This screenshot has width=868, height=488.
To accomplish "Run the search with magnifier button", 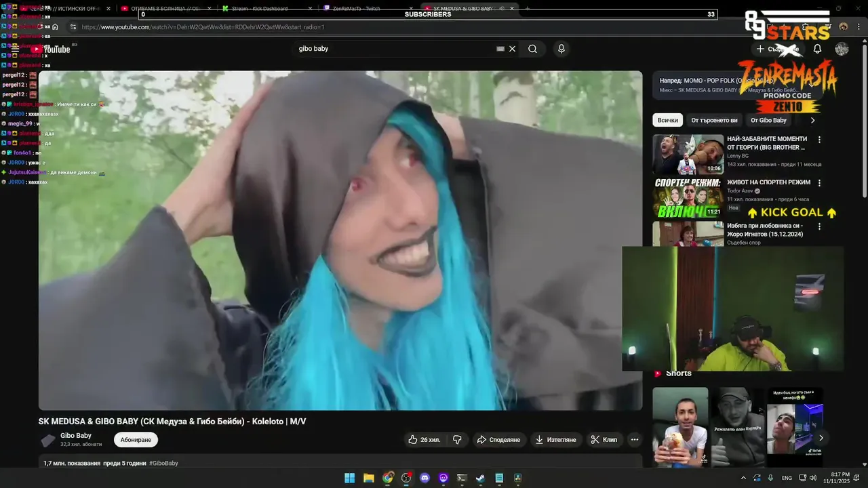I will click(533, 49).
